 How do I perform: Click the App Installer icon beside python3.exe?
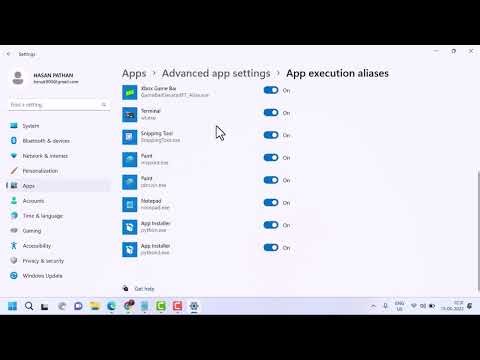pyautogui.click(x=129, y=249)
